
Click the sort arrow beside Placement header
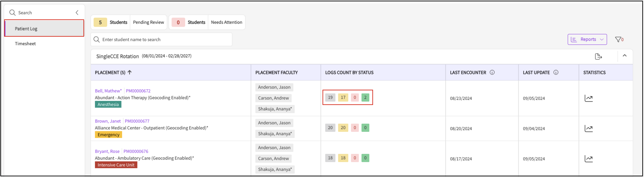pos(130,72)
